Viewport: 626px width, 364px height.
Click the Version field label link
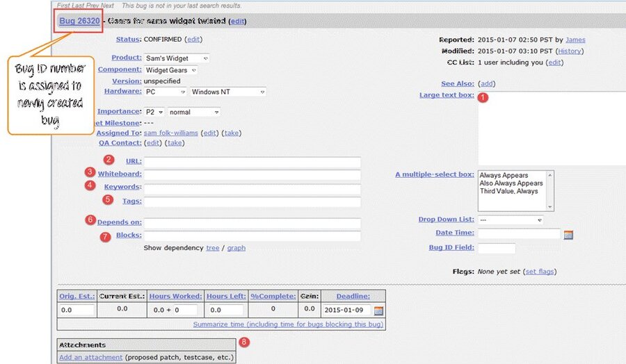(x=127, y=81)
